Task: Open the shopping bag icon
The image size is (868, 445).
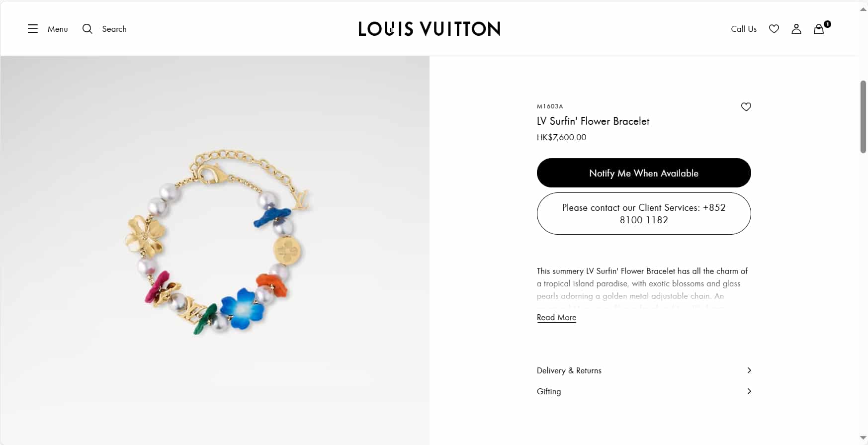Action: (x=819, y=29)
